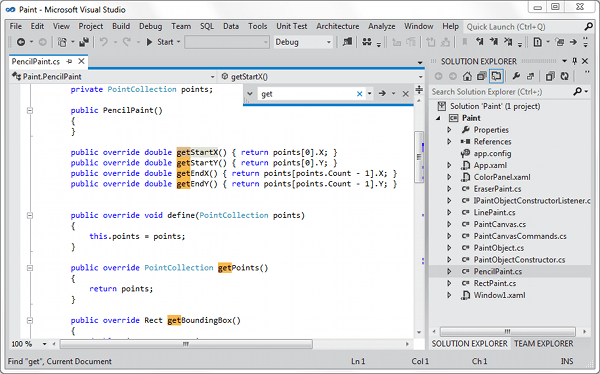The height and width of the screenshot is (374, 600).
Task: Select the PencilPaint.cs document tab
Action: click(x=36, y=61)
